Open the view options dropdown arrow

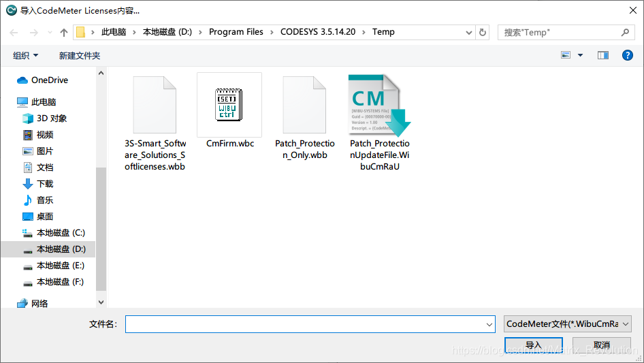coord(580,55)
